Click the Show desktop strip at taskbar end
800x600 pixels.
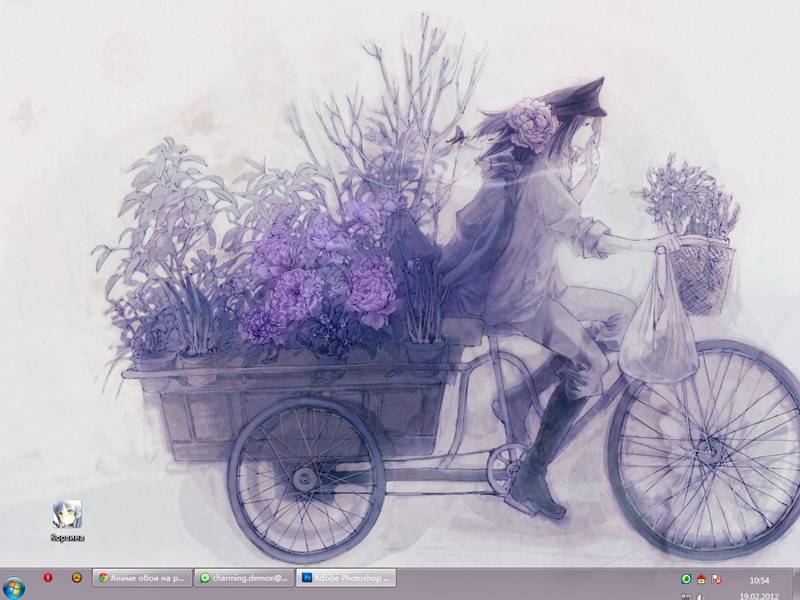pos(795,584)
